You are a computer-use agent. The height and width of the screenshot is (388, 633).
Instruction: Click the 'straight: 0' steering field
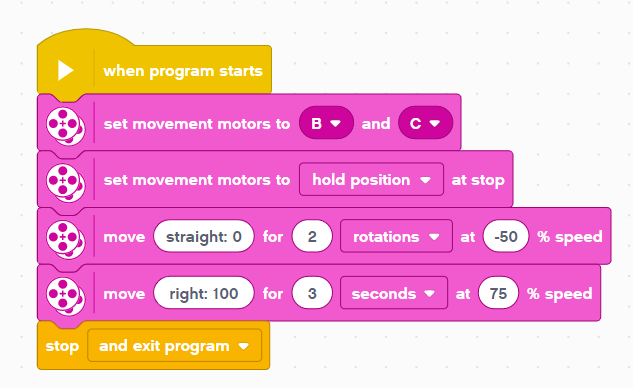(x=204, y=236)
